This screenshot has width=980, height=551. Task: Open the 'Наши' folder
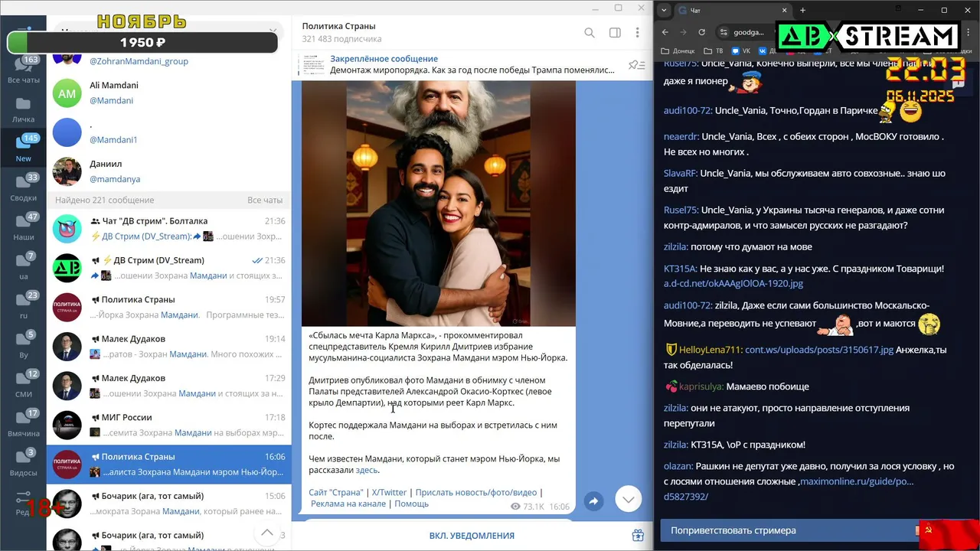pyautogui.click(x=23, y=227)
